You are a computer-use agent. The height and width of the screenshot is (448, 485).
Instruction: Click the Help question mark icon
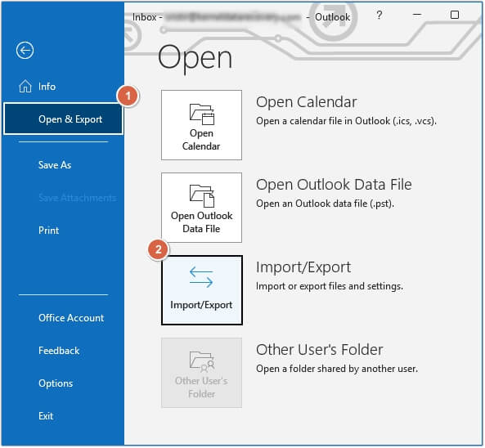(379, 15)
